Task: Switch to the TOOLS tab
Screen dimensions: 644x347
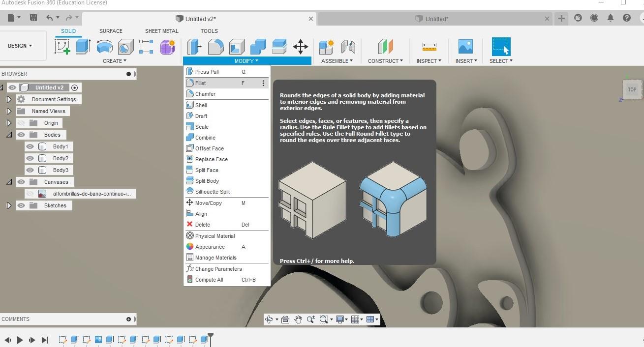Action: click(x=209, y=31)
